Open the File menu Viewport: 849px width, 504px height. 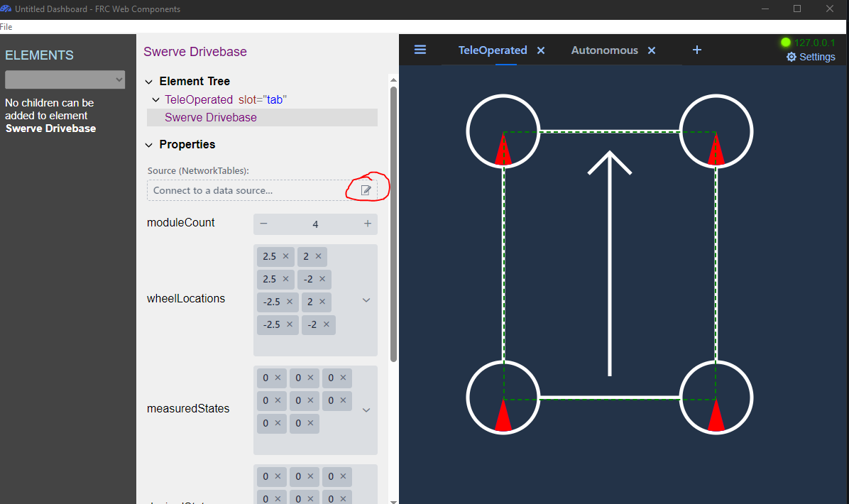pyautogui.click(x=6, y=27)
